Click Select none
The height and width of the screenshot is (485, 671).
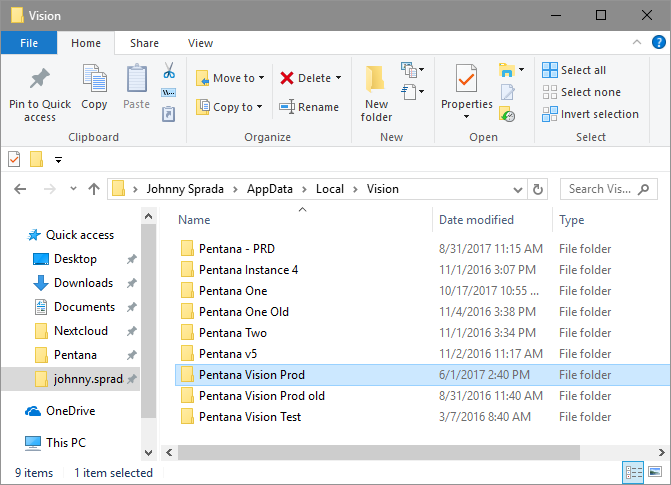[581, 92]
